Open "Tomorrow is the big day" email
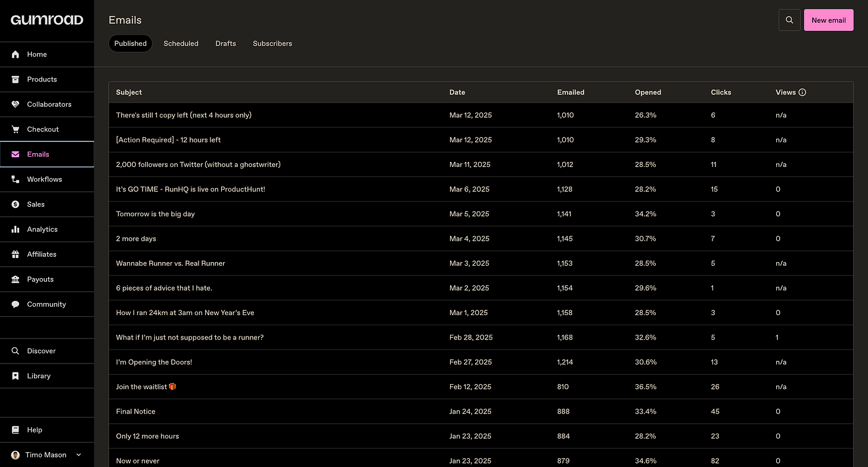Screen dimensions: 868x467 tap(480, 214)
